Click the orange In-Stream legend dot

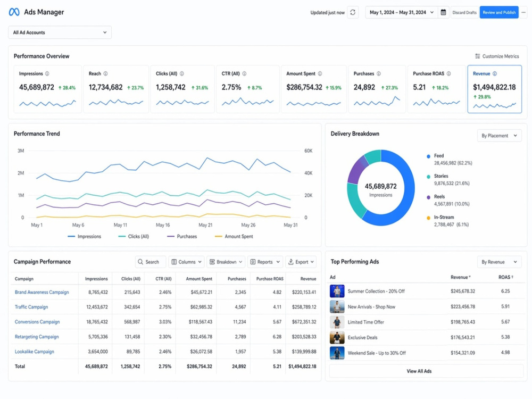point(428,218)
